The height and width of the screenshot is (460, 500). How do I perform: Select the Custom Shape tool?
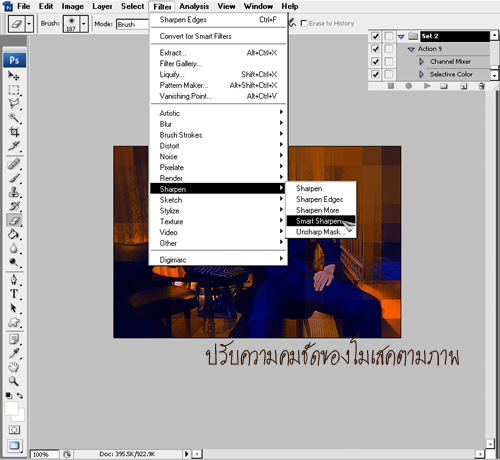(14, 322)
